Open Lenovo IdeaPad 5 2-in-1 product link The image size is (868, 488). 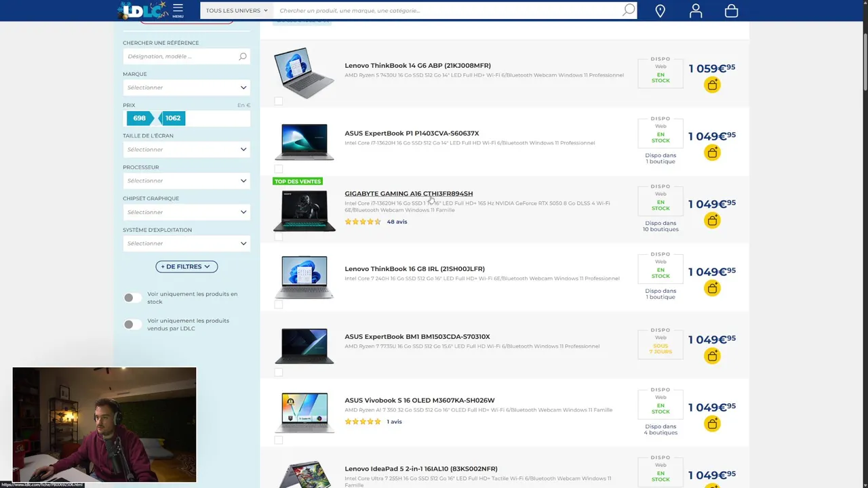(421, 469)
